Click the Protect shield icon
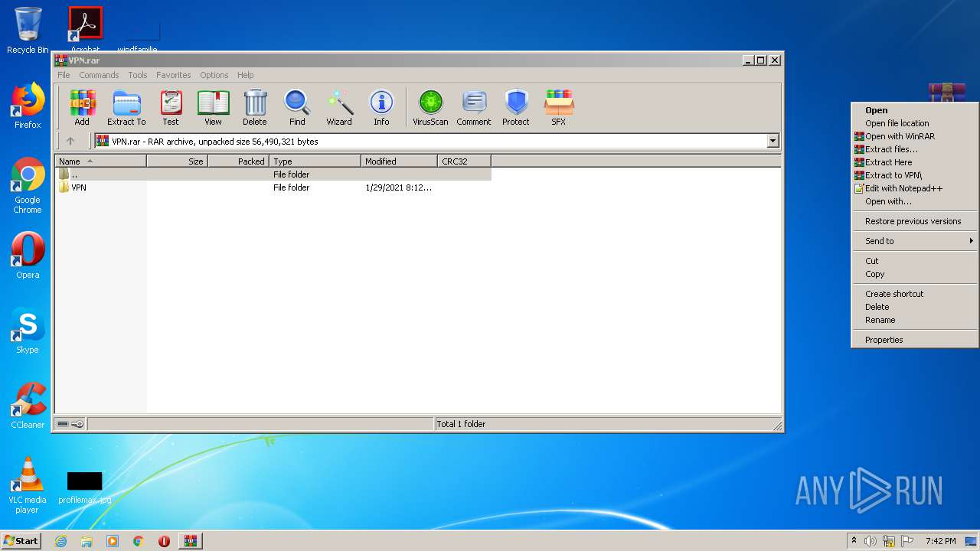The width and height of the screenshot is (980, 551). tap(516, 107)
